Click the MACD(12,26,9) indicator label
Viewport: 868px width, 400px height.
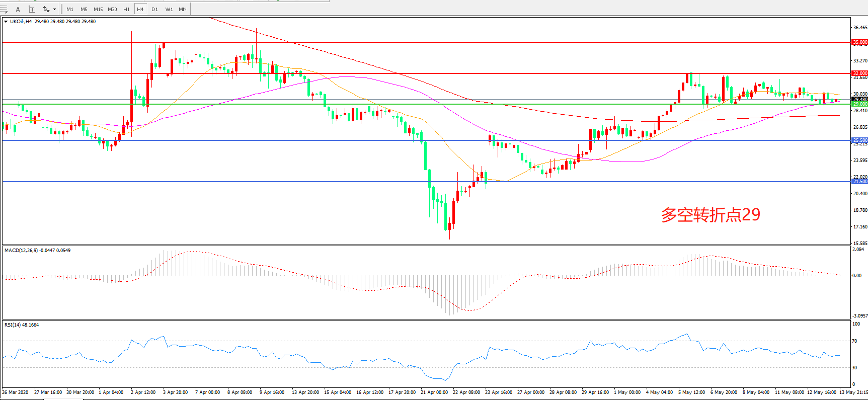(x=21, y=251)
